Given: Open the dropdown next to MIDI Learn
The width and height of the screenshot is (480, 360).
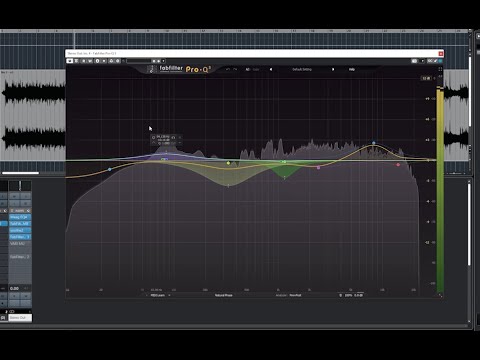Looking at the screenshot, I should (169, 295).
